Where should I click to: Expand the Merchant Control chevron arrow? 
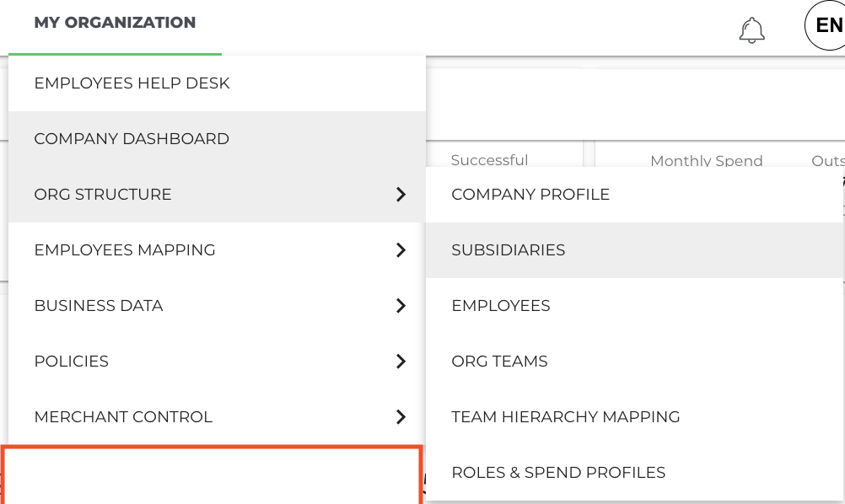tap(401, 416)
